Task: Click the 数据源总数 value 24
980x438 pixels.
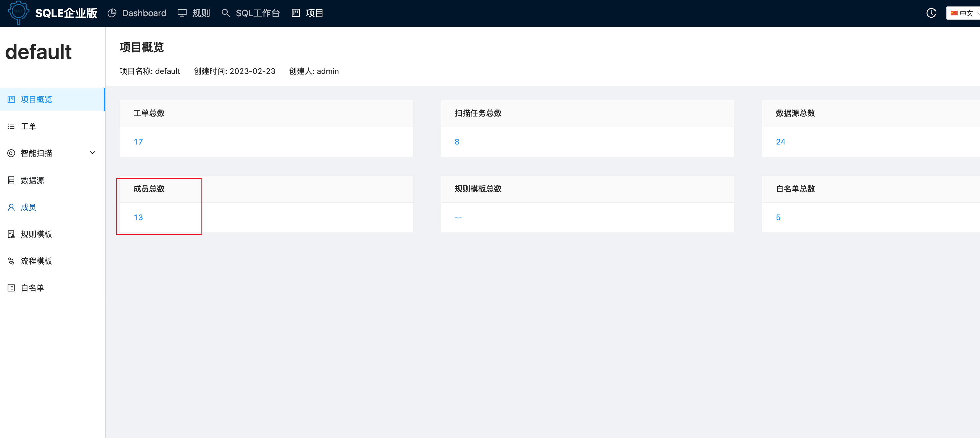Action: (780, 142)
